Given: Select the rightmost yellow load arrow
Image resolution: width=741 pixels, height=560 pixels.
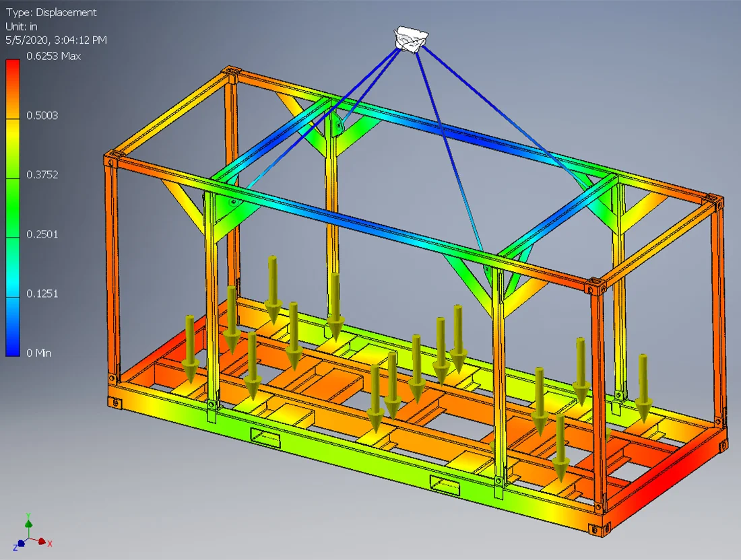Looking at the screenshot, I should click(x=643, y=387).
